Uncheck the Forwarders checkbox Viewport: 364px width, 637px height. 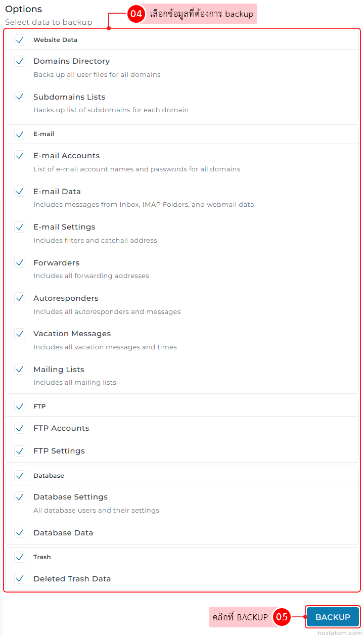click(20, 262)
